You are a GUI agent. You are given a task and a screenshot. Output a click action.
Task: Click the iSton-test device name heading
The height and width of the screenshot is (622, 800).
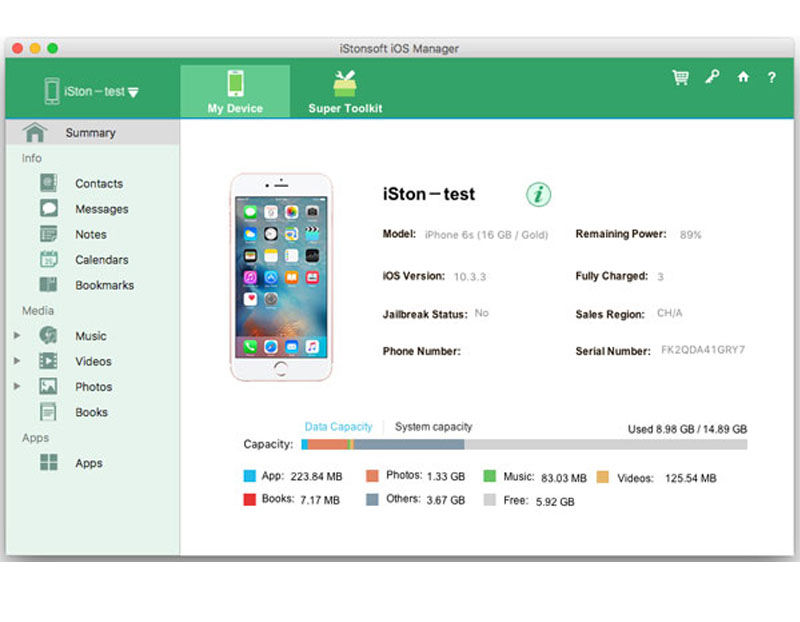click(429, 194)
